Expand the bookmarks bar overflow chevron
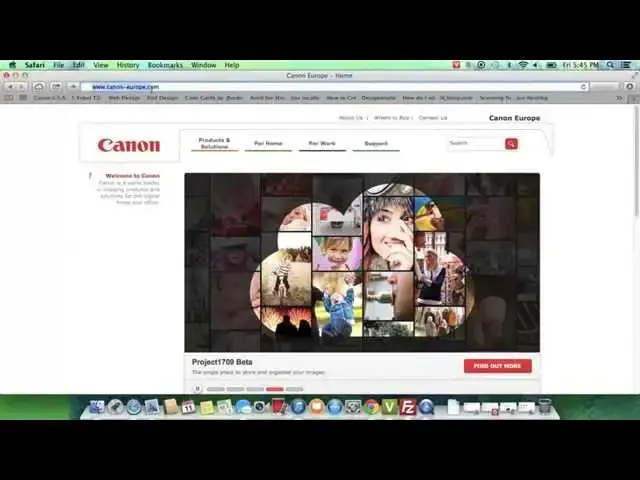640x480 pixels. coord(619,98)
